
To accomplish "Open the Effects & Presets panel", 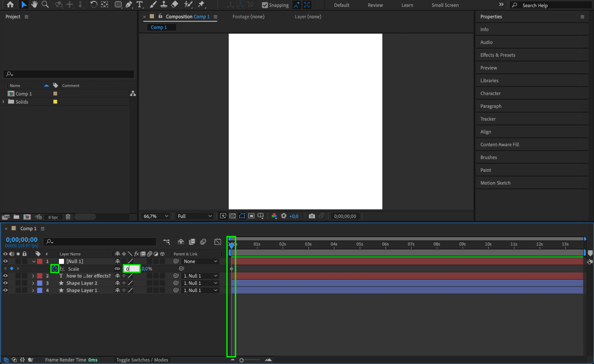I will click(x=498, y=55).
